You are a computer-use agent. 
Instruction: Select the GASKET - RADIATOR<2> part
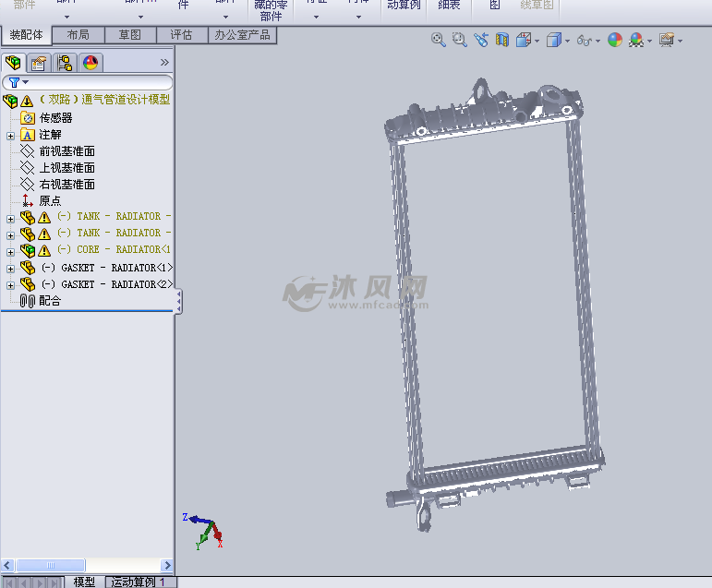[x=107, y=284]
